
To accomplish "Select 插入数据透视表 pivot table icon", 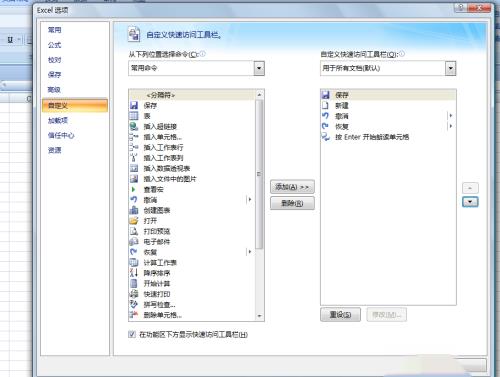I will [134, 168].
